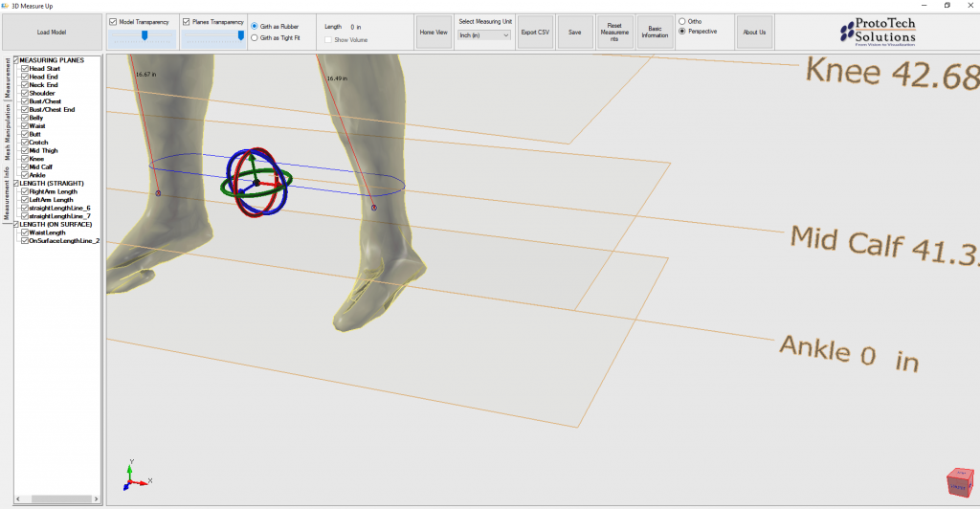Hide the Knee plane via its checkbox

pyautogui.click(x=25, y=159)
